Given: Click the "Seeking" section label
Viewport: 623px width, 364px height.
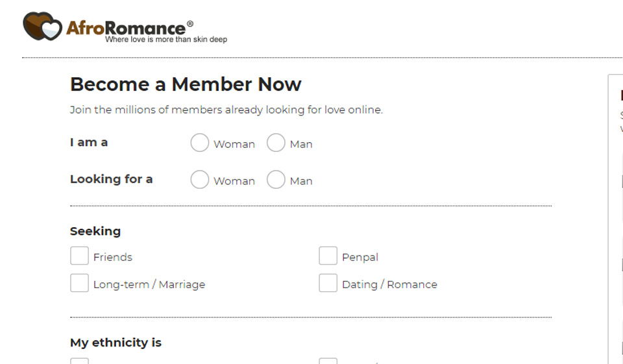Looking at the screenshot, I should pos(95,231).
